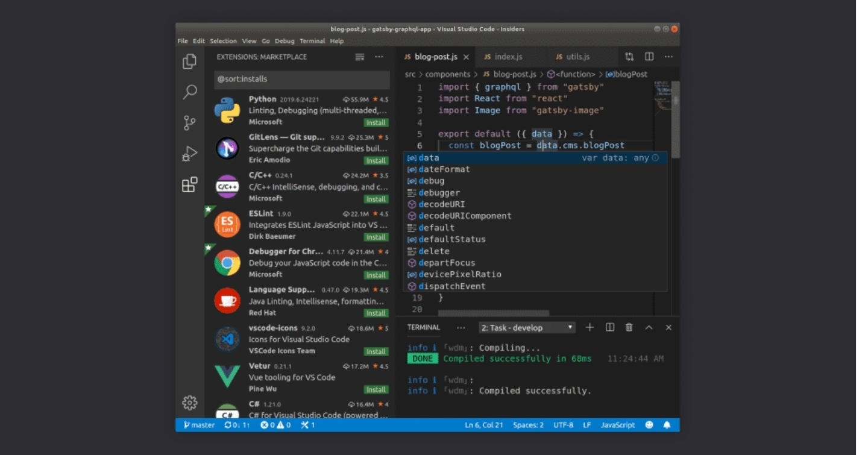Viewport: 868px width, 455px height.
Task: Go to line via Ln 6, Col 21
Action: (484, 425)
